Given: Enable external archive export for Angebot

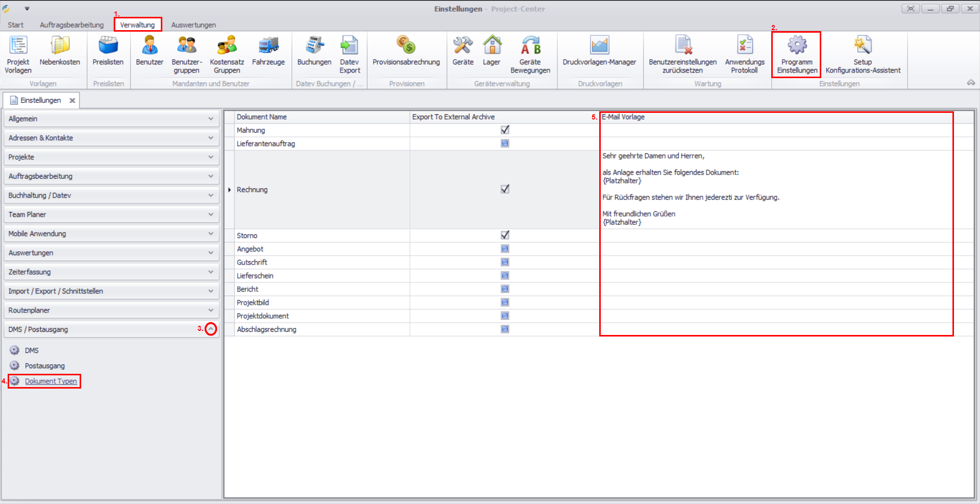Looking at the screenshot, I should coord(505,249).
